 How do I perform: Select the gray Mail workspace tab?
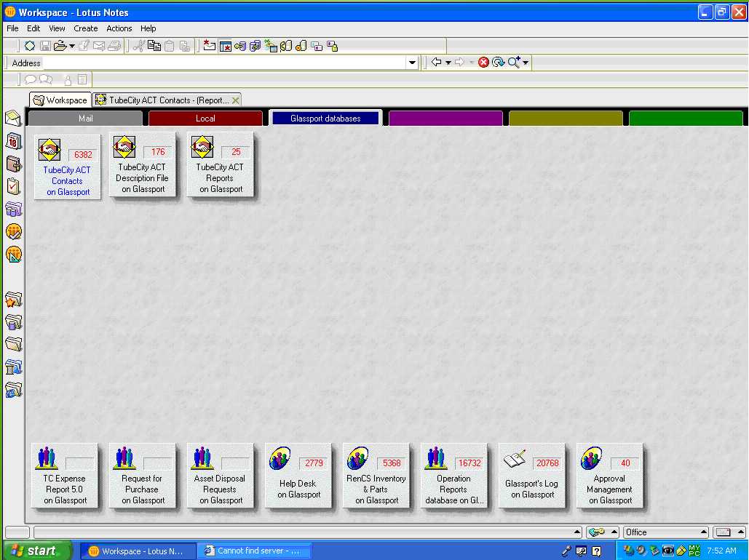(85, 119)
